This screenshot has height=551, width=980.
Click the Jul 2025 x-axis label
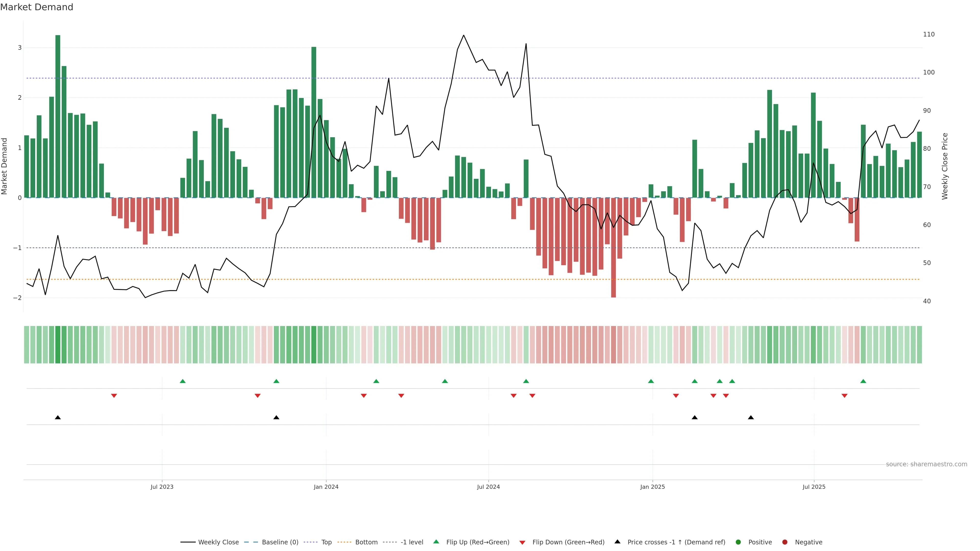click(814, 487)
